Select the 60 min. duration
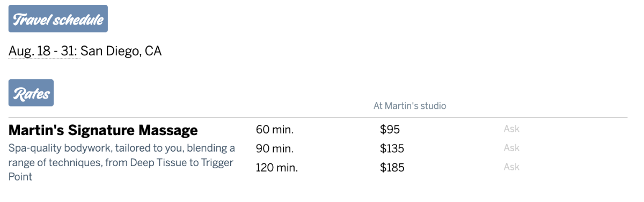This screenshot has width=644, height=202. tap(275, 129)
